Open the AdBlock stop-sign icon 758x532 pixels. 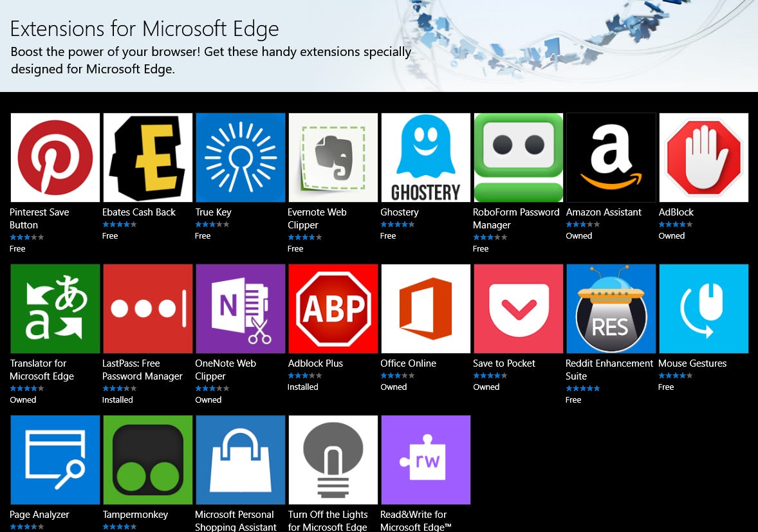(x=703, y=157)
